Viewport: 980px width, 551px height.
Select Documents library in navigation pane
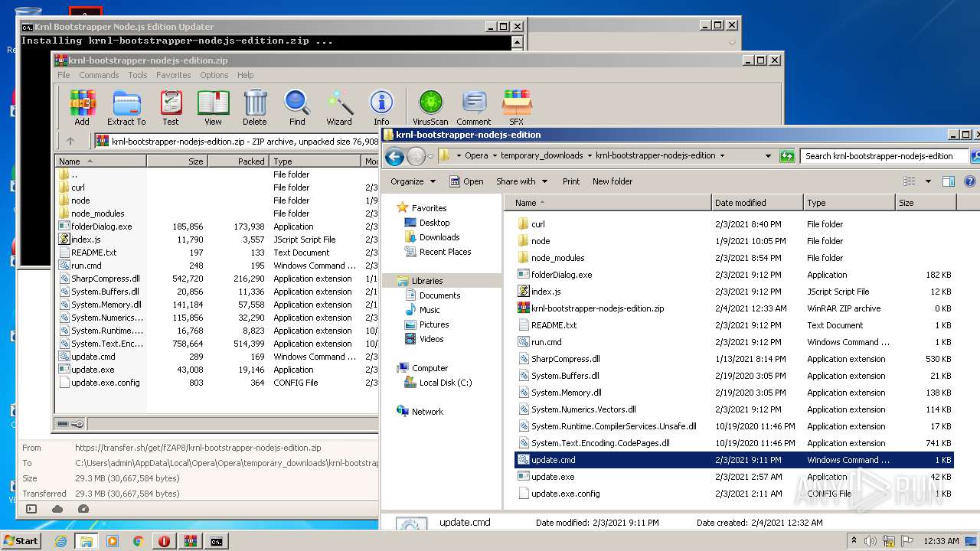click(439, 295)
